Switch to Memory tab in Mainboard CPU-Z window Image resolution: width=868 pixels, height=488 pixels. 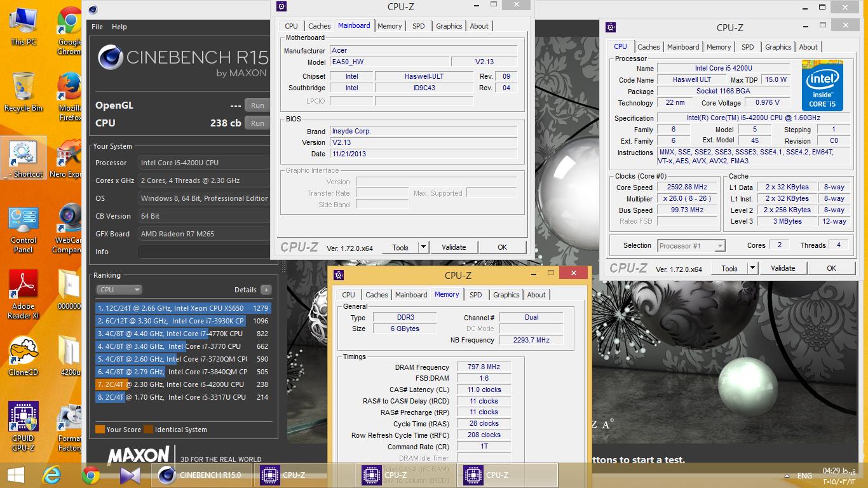[390, 26]
